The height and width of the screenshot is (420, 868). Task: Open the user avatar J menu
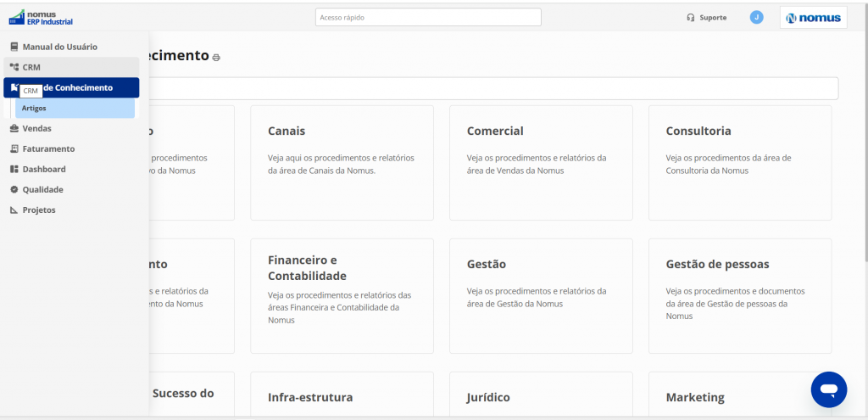point(756,18)
